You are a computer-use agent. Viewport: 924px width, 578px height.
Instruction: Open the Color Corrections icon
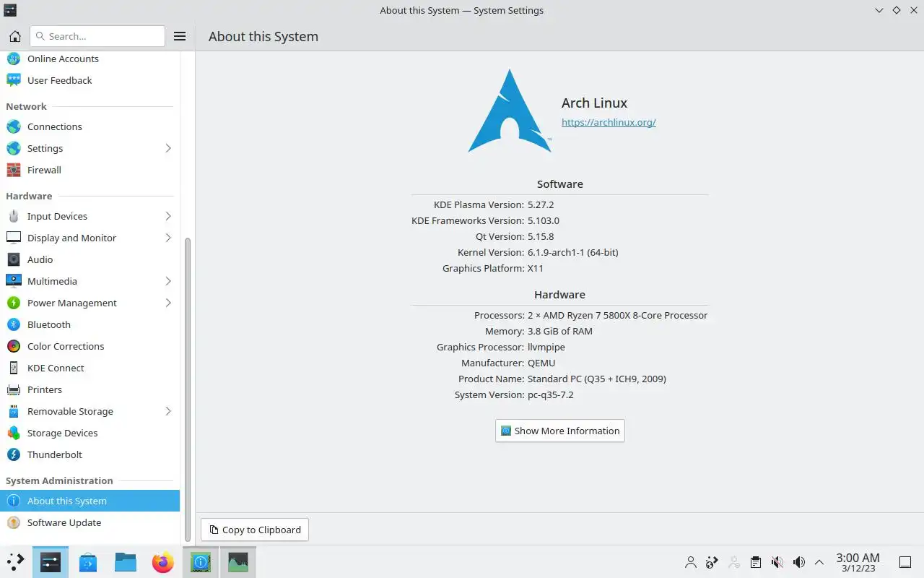(14, 346)
